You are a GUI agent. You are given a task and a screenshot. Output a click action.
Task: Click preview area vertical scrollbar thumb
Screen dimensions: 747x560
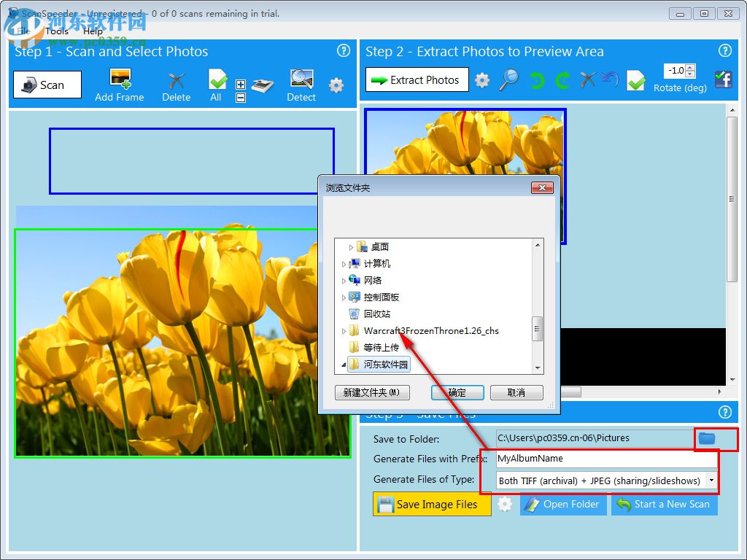tap(732, 199)
